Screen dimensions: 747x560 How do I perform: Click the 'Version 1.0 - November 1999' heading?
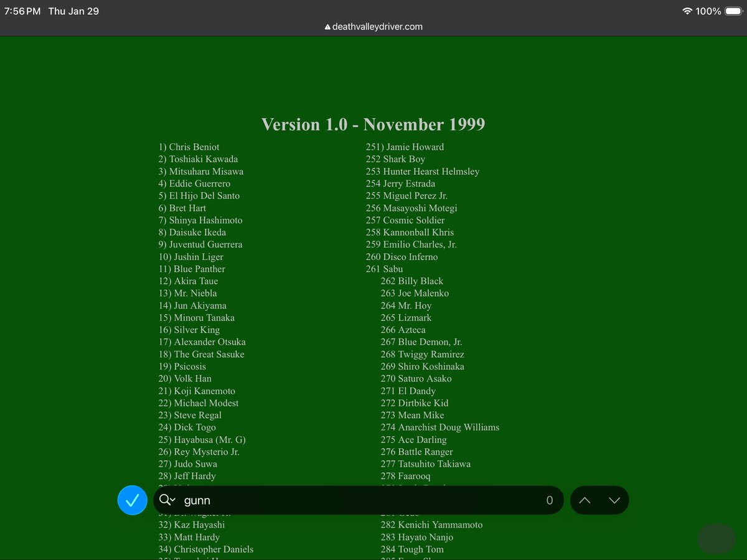tap(374, 124)
